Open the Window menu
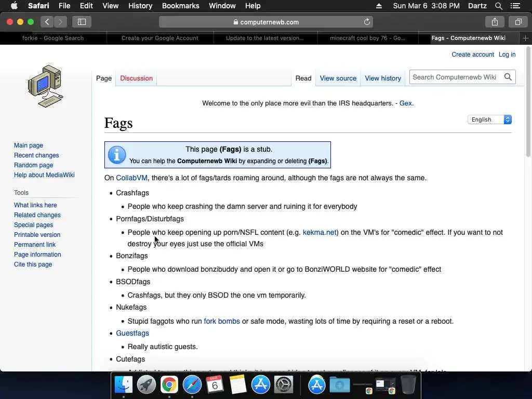The image size is (532, 399). tap(222, 6)
